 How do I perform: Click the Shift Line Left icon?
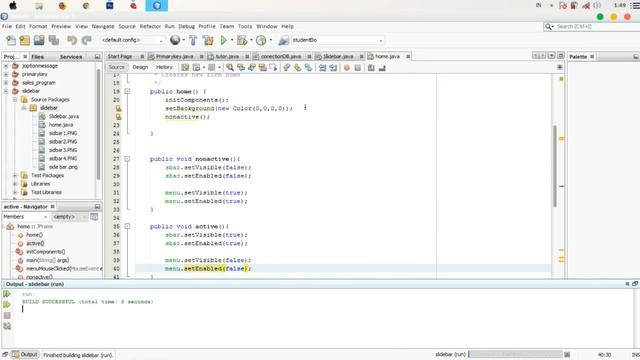322,68
